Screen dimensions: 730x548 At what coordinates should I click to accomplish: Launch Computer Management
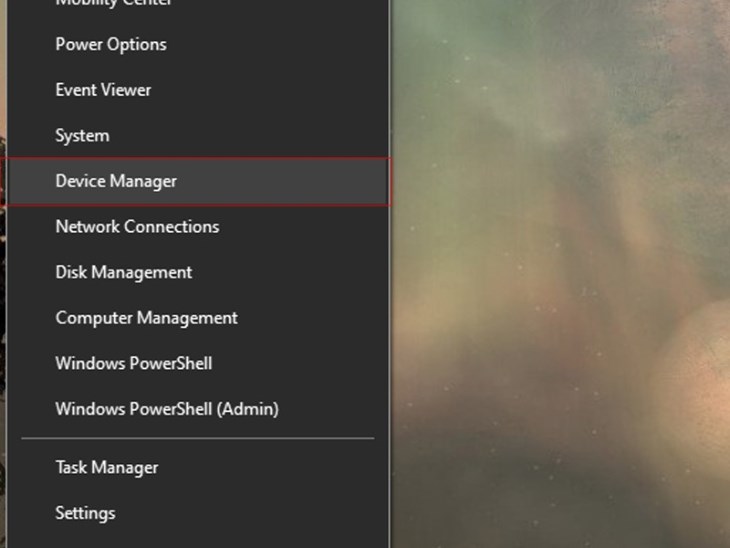[x=146, y=318]
